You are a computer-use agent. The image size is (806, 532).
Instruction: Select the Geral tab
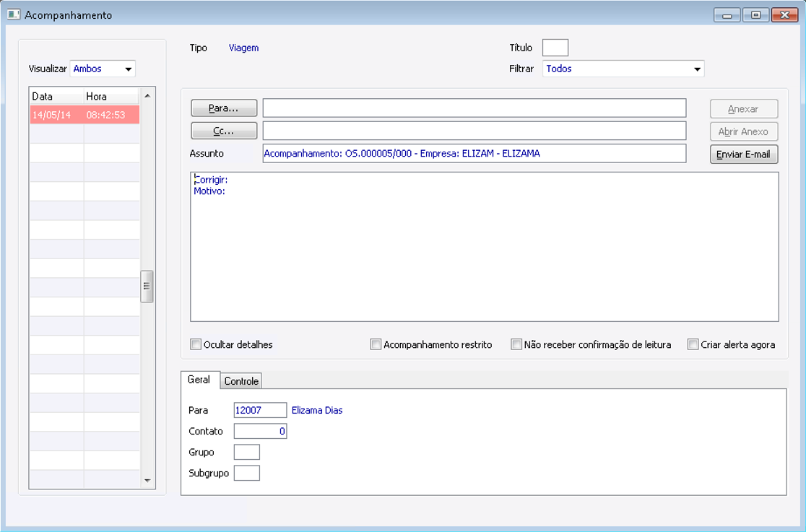pyautogui.click(x=199, y=380)
